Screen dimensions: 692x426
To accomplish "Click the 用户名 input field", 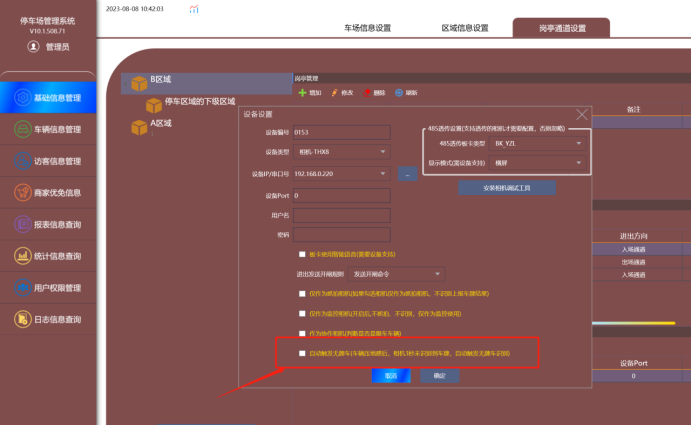I will point(342,215).
